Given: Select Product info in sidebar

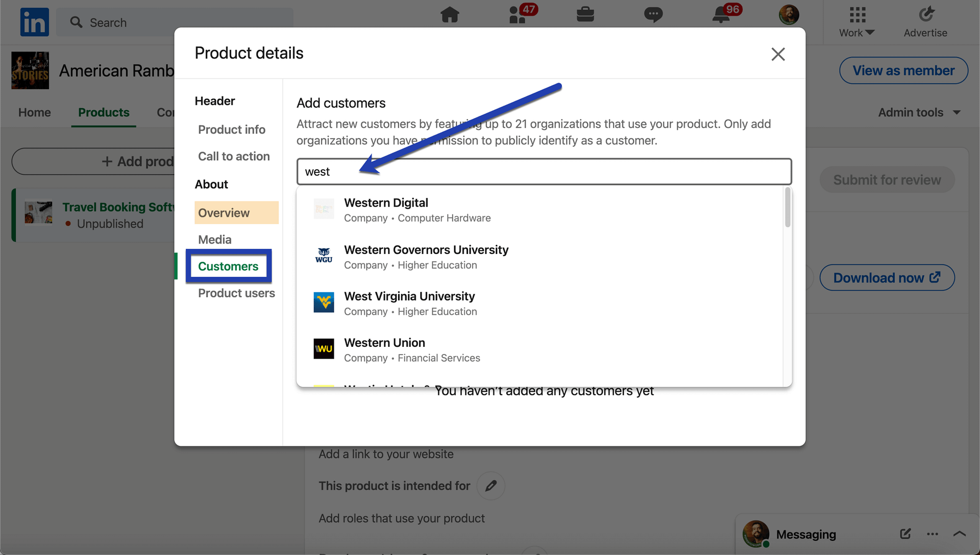Looking at the screenshot, I should 232,130.
